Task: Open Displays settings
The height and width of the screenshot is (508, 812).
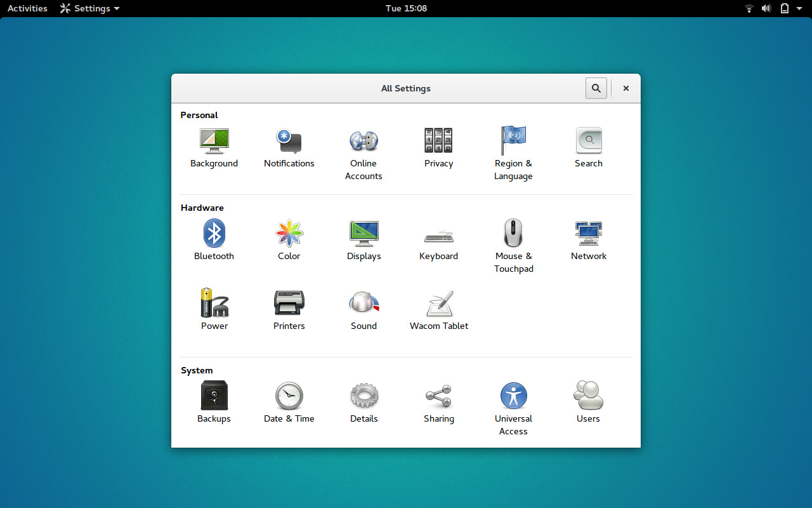Action: [x=363, y=240]
